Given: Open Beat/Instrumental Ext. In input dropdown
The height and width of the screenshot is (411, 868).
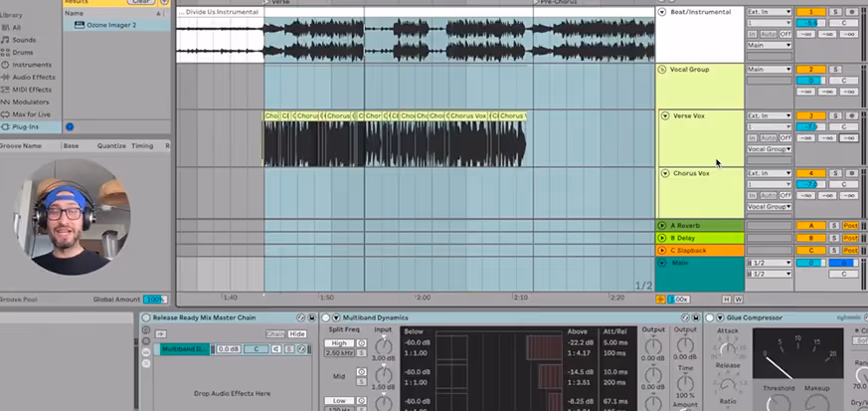Looking at the screenshot, I should coord(769,12).
